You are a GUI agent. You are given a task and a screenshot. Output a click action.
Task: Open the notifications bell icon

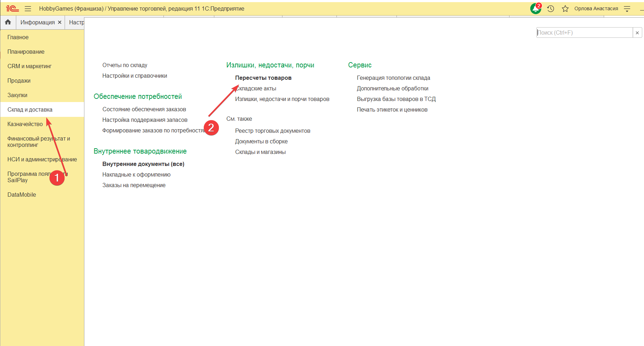tap(536, 8)
